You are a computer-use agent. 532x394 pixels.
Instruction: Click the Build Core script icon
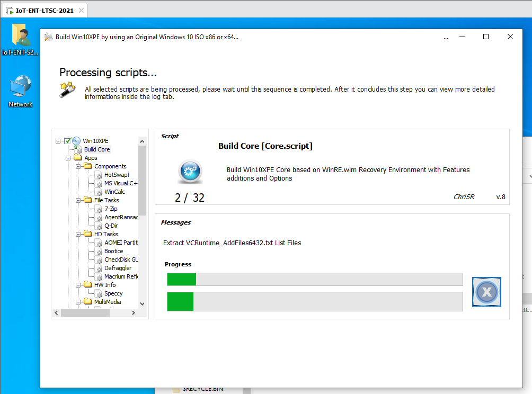(x=78, y=149)
